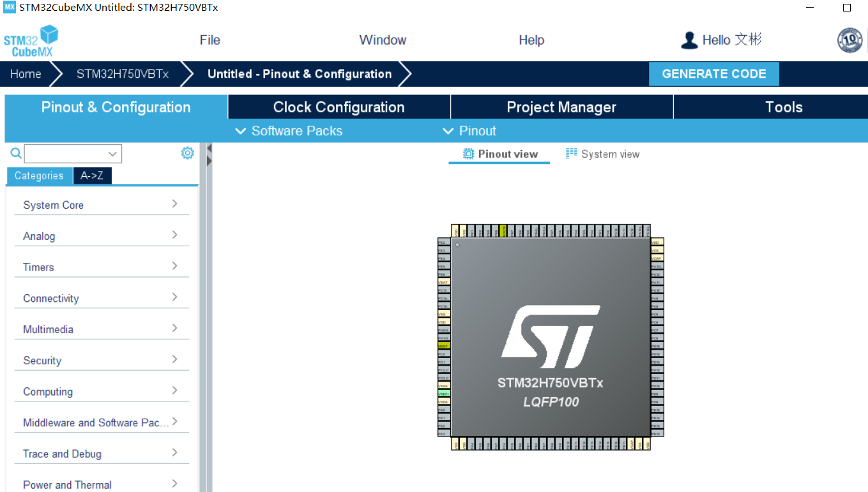Click the STM32CubeMX logo

31,41
